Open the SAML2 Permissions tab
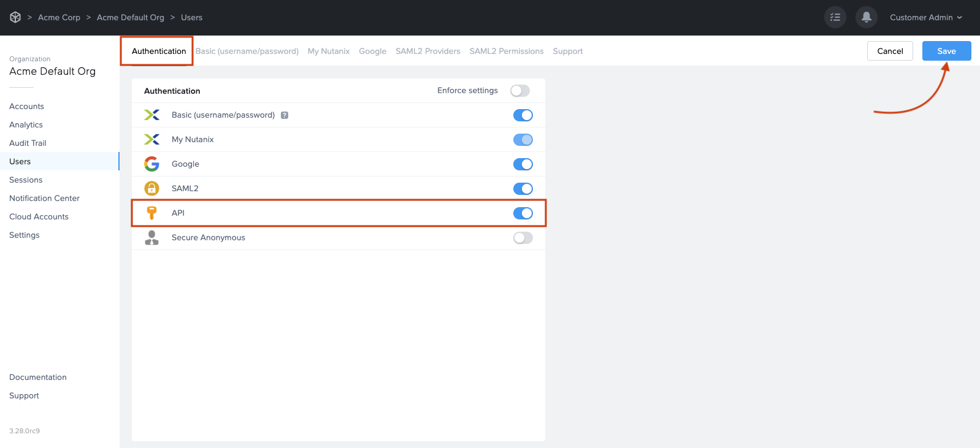 [506, 51]
